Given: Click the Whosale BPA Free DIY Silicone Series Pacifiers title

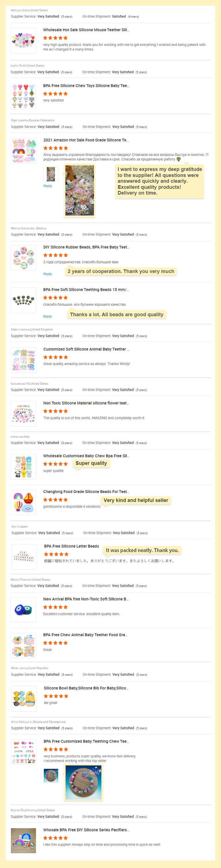Looking at the screenshot, I should 86,830.
